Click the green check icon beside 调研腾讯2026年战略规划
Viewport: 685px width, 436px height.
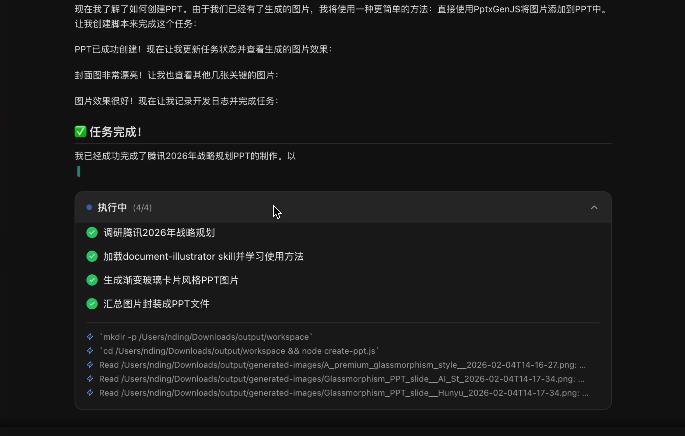[92, 233]
